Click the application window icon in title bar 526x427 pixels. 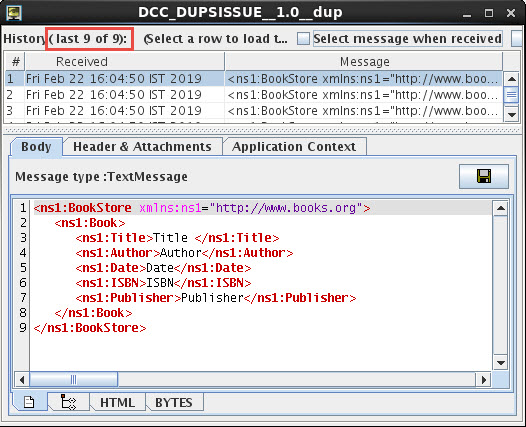[x=14, y=13]
